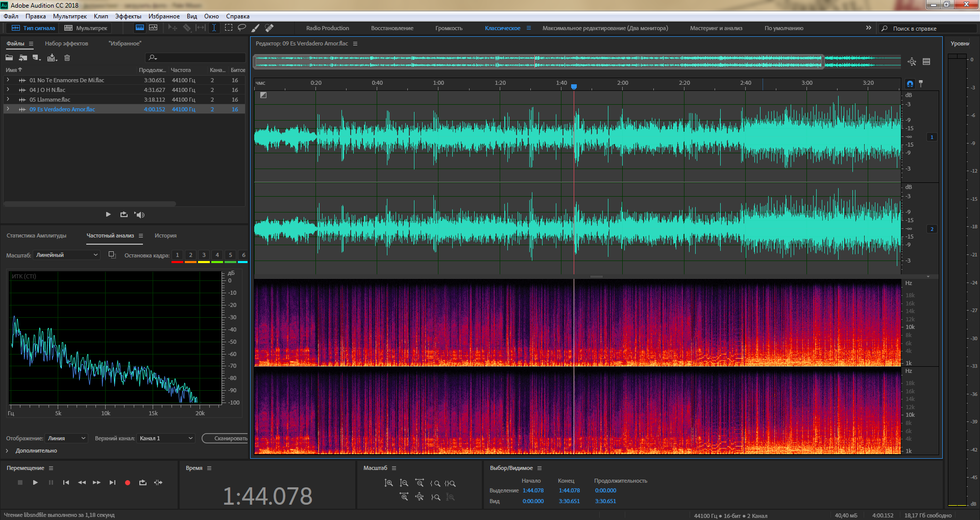
Task: Click zoom in amplitude icon
Action: click(389, 483)
